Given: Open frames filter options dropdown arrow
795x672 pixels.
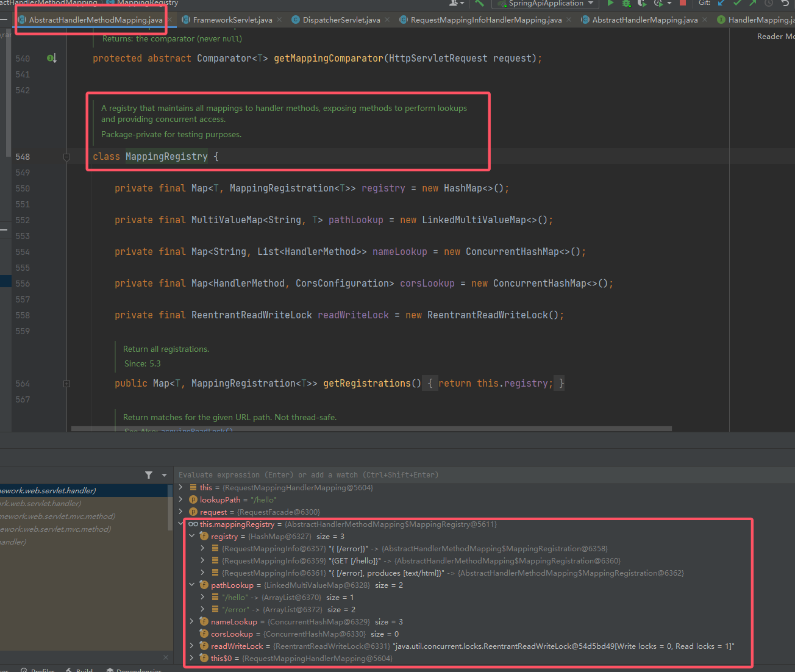Looking at the screenshot, I should click(x=164, y=475).
